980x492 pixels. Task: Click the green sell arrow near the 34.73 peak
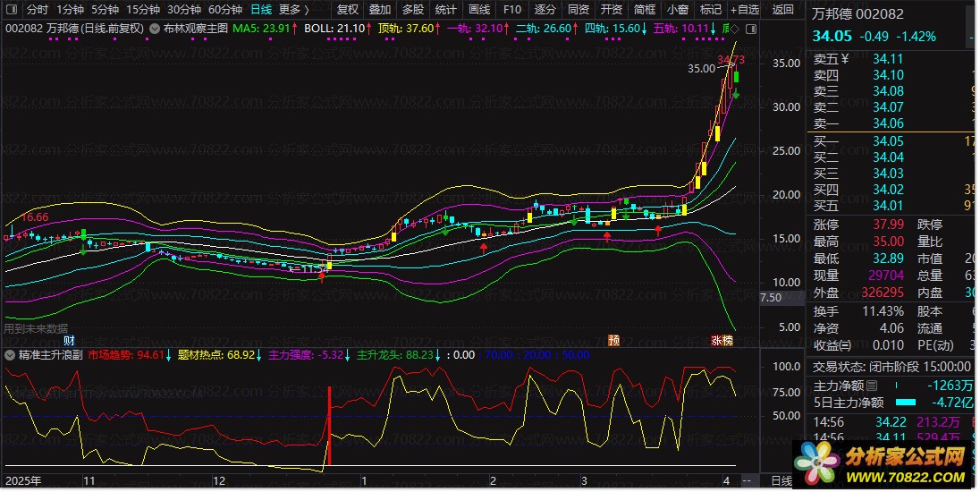coord(736,95)
